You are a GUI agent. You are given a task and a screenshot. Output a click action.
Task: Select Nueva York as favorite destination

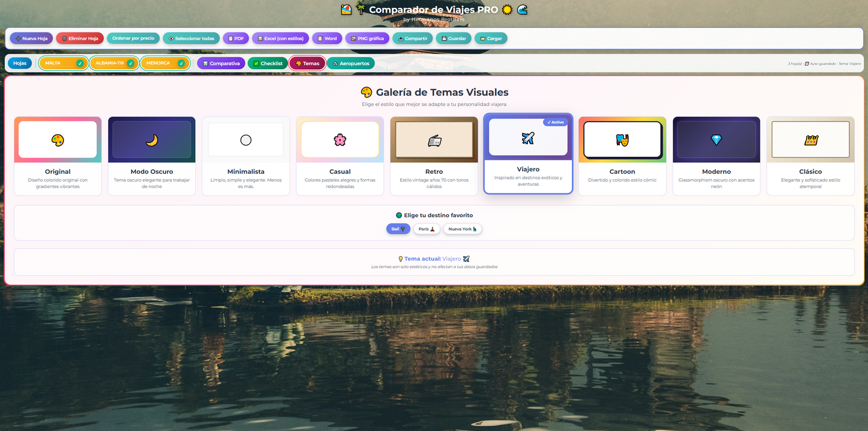click(x=463, y=229)
